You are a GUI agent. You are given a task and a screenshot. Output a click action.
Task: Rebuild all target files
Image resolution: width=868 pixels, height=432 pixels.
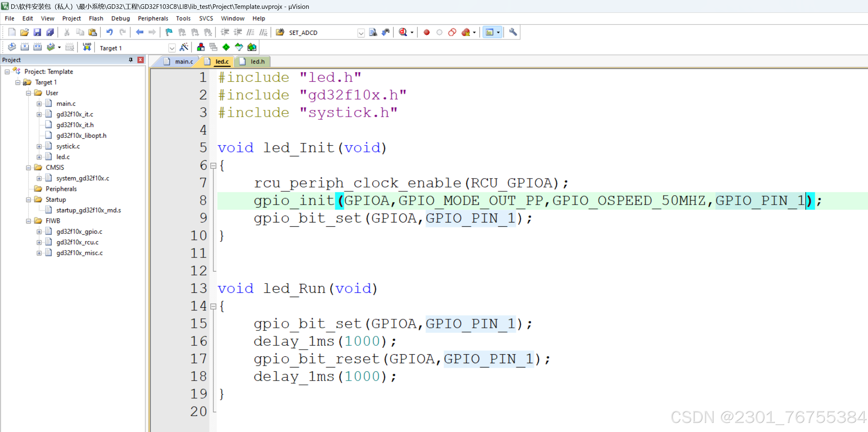[x=37, y=47]
